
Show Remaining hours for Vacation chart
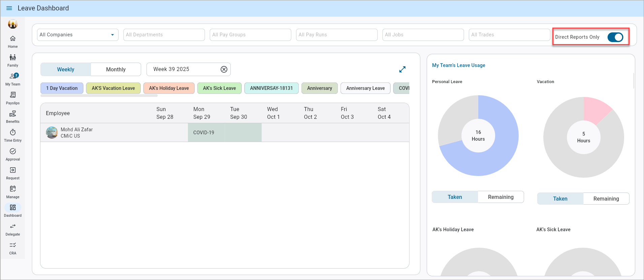[x=606, y=199]
